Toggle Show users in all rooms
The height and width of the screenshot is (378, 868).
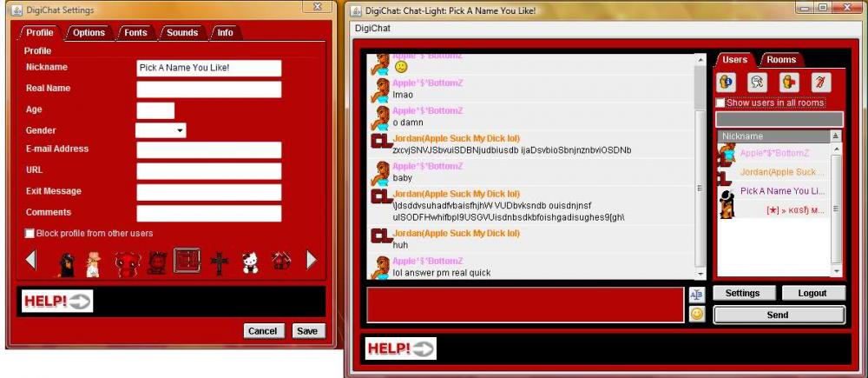(x=720, y=103)
